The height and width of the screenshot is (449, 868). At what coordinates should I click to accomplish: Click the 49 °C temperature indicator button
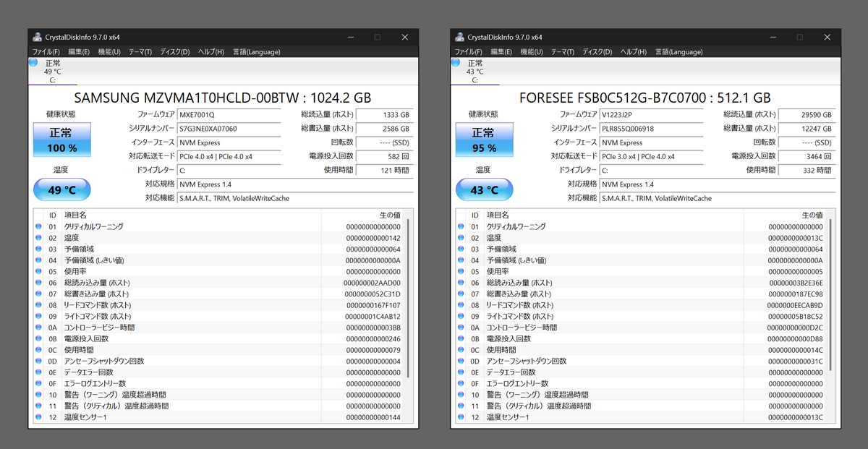[62, 190]
